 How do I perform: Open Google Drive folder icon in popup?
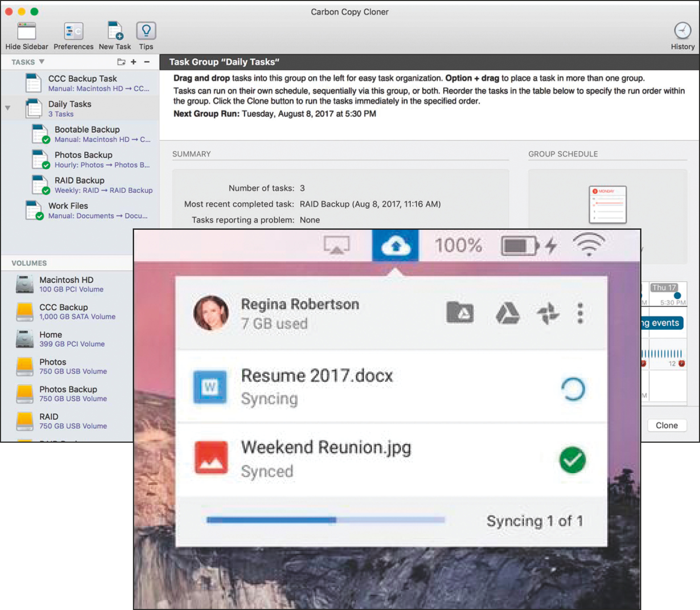click(x=460, y=312)
